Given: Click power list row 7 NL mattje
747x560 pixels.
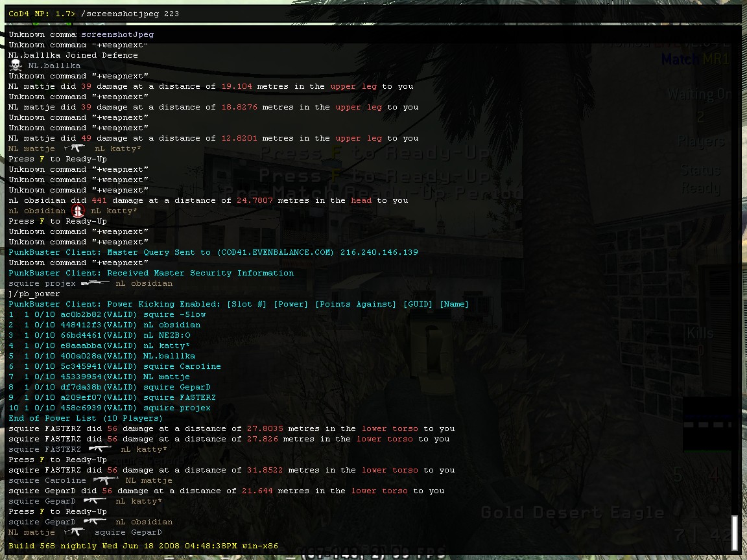Looking at the screenshot, I should [100, 377].
